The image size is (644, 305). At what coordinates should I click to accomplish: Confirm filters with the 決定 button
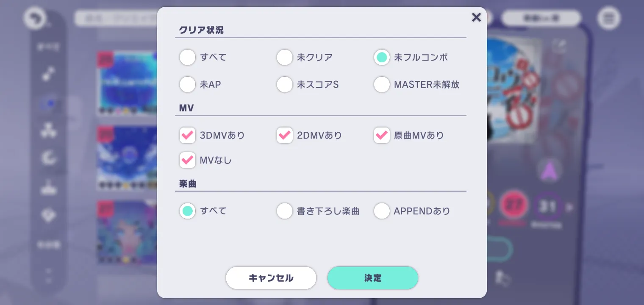372,278
